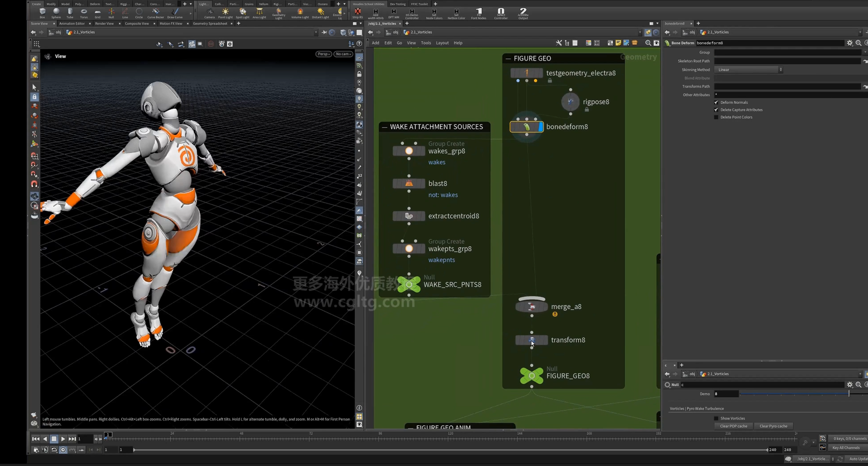Image resolution: width=868 pixels, height=466 pixels.
Task: Select the rigpose8 node
Action: point(570,101)
